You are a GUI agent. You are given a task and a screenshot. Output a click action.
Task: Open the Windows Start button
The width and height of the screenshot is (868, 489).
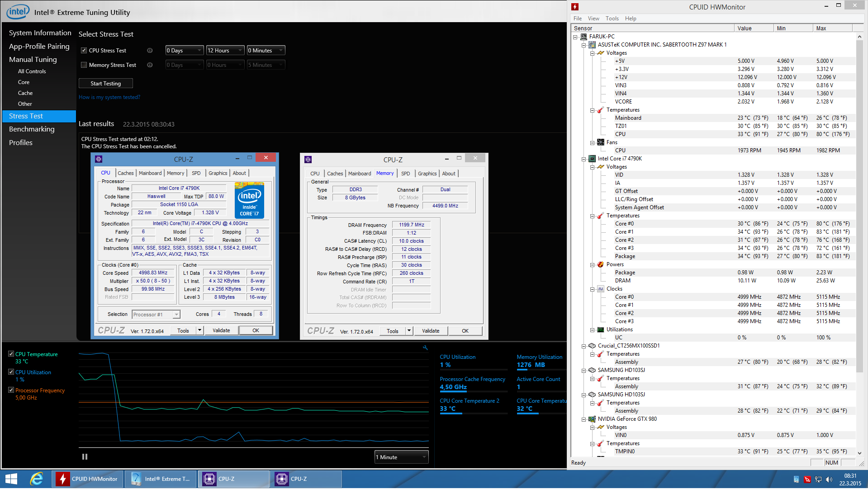coord(11,479)
